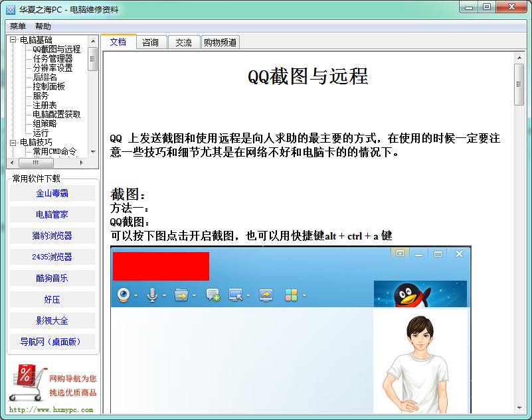Click the screen share icon
This screenshot has height=420, width=532.
pos(266,295)
